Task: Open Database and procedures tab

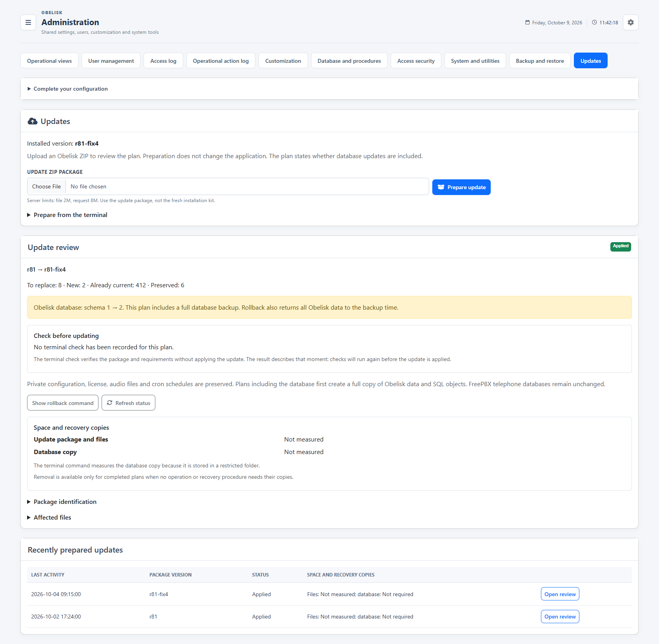Action: pos(349,61)
